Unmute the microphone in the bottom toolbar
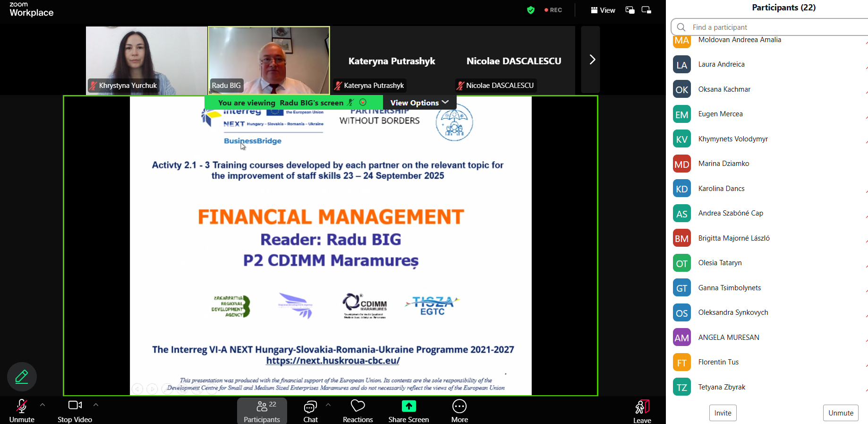 point(22,411)
